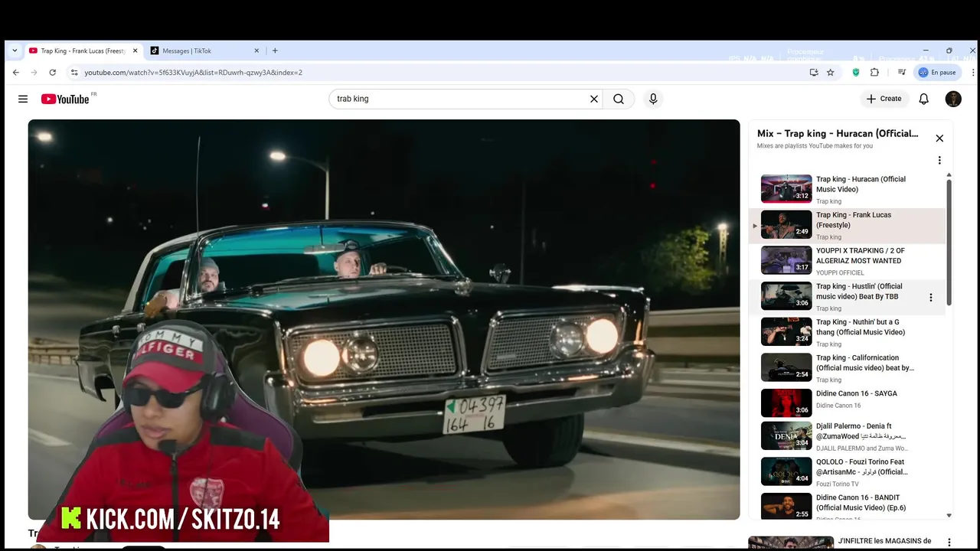The height and width of the screenshot is (551, 980).
Task: Click 'Didine Canon 16' under SAYGA
Action: [838, 406]
